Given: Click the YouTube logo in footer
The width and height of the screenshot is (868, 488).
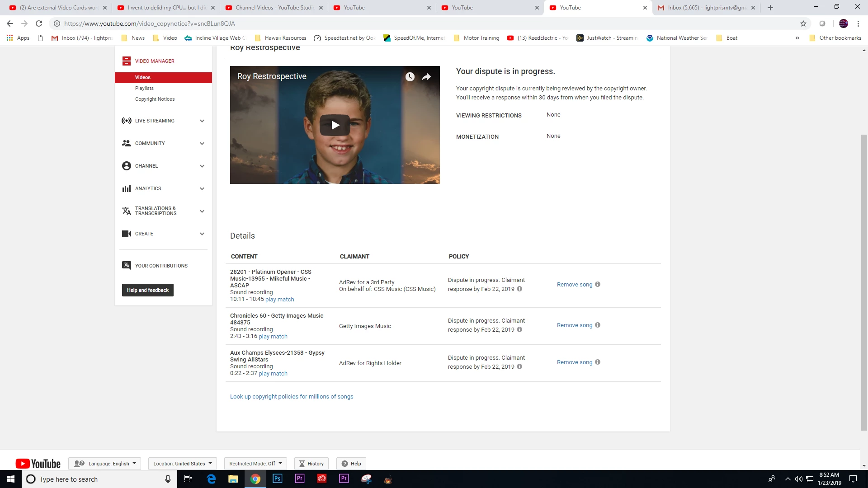Looking at the screenshot, I should [38, 464].
